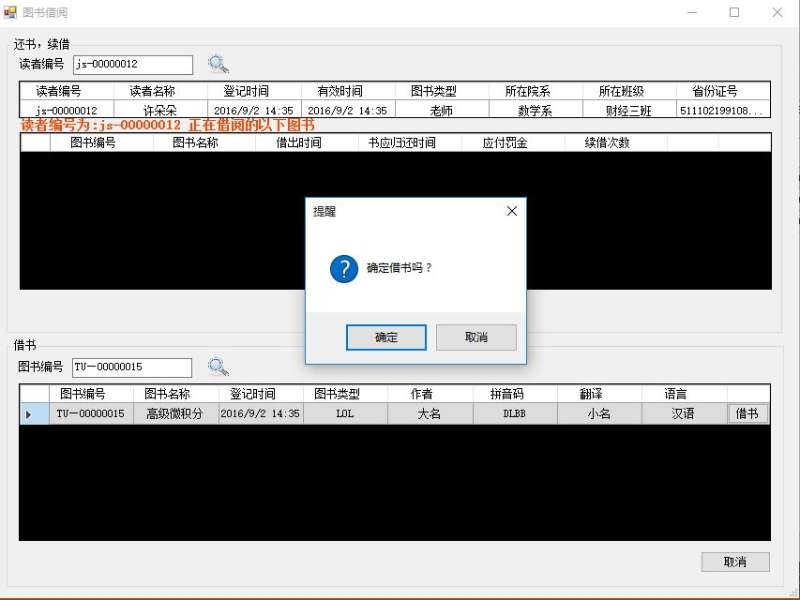This screenshot has width=800, height=600.
Task: Click the magnifier icon next to book number
Action: (x=218, y=366)
